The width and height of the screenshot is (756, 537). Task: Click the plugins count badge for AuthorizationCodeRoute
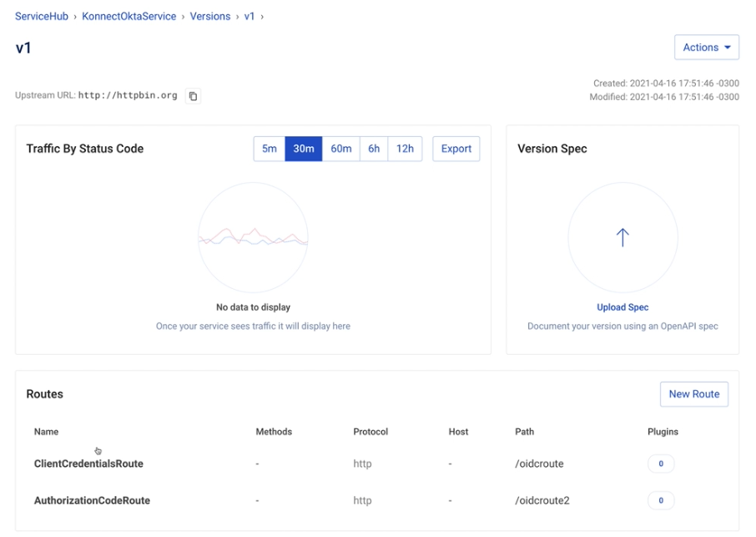click(x=661, y=501)
